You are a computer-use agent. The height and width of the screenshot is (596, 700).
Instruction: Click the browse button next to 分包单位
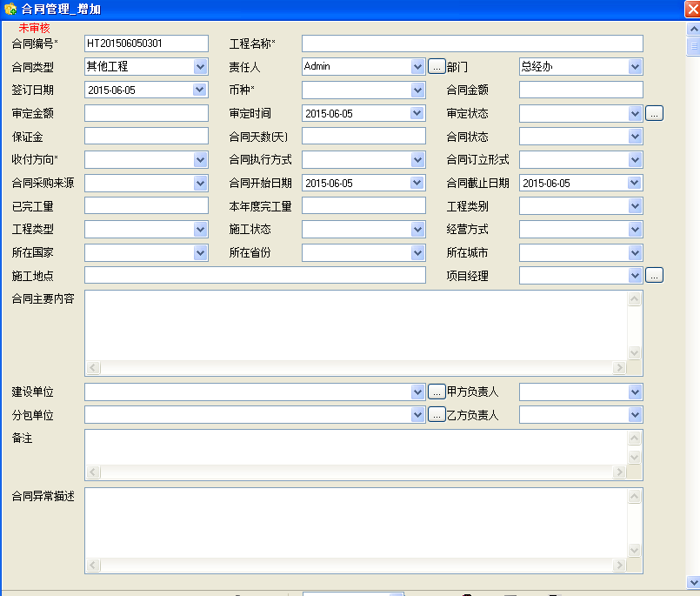[x=437, y=415]
